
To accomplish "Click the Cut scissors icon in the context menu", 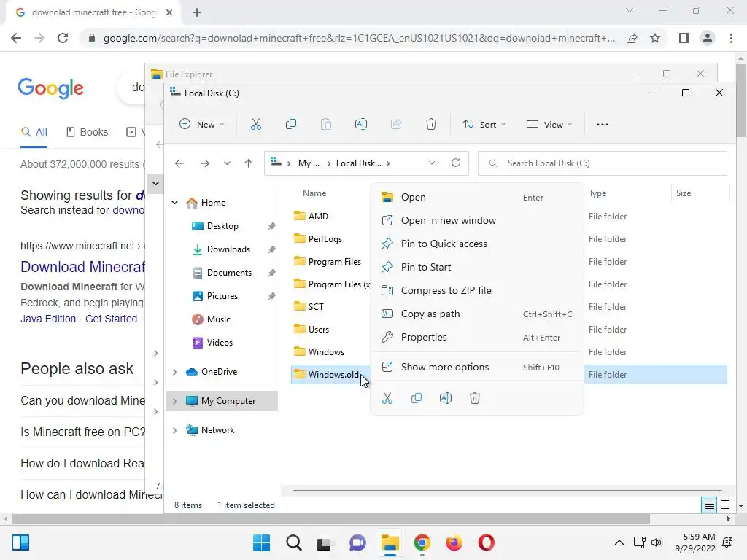I will [x=387, y=398].
